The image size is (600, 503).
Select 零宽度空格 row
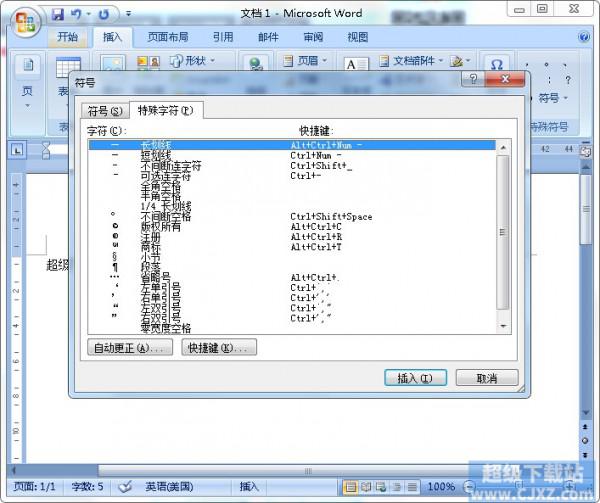pos(292,328)
